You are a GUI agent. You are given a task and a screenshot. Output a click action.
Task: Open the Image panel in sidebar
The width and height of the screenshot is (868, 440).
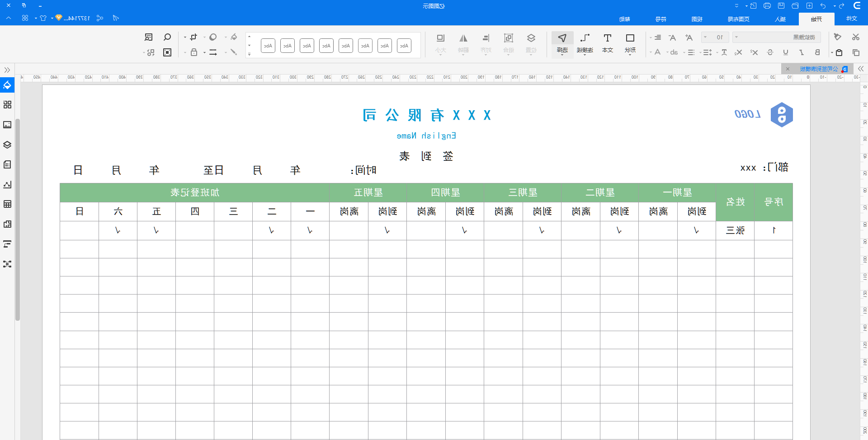7,125
